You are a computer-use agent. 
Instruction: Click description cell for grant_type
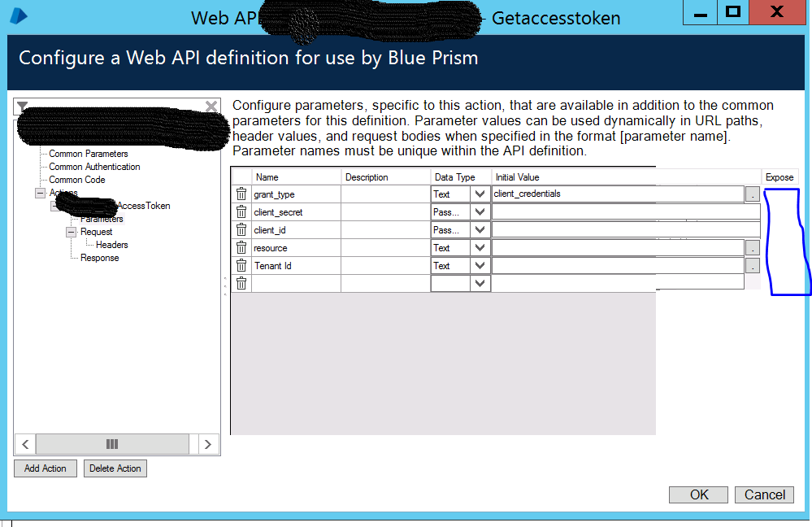(385, 194)
